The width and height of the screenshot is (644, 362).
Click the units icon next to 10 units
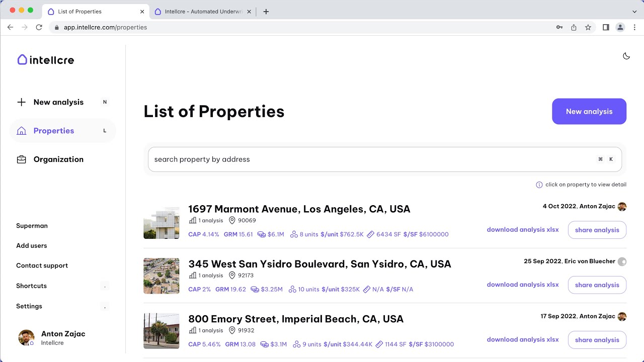pos(292,289)
